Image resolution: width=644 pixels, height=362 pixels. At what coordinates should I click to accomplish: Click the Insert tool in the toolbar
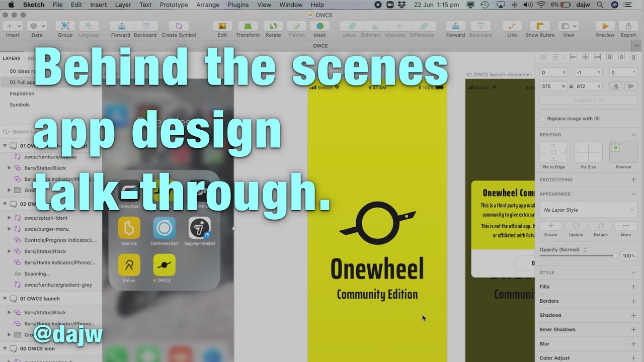(13, 26)
